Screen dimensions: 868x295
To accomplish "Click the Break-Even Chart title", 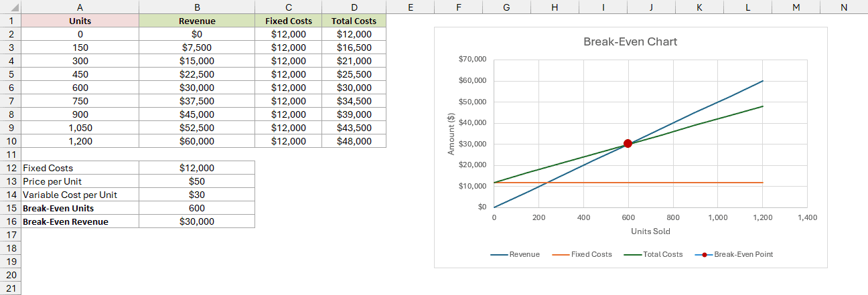I will tap(630, 41).
